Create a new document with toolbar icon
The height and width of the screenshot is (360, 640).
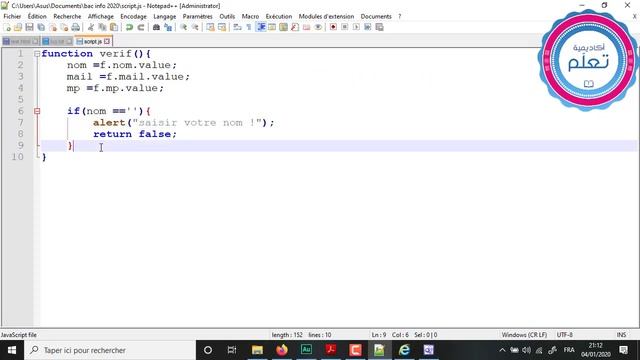coord(7,27)
